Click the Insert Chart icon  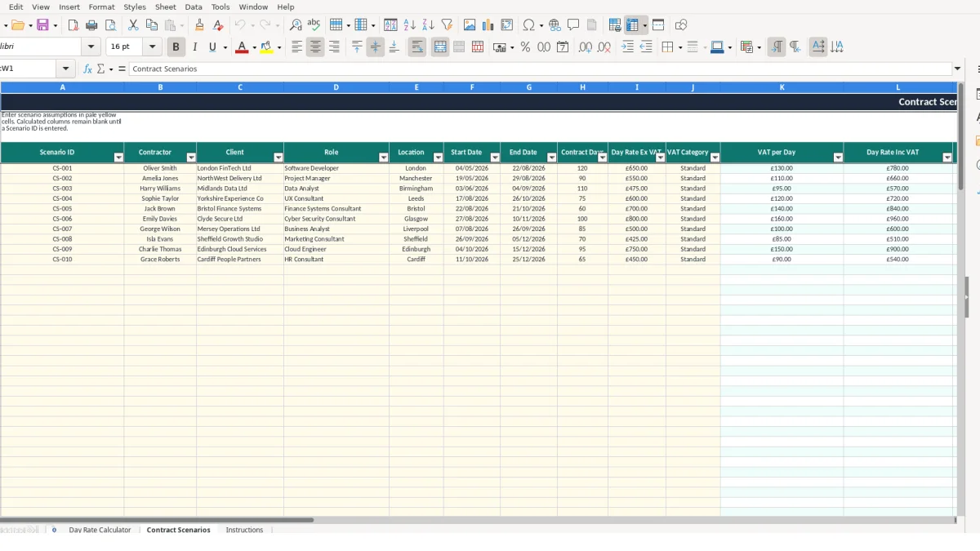(x=488, y=25)
